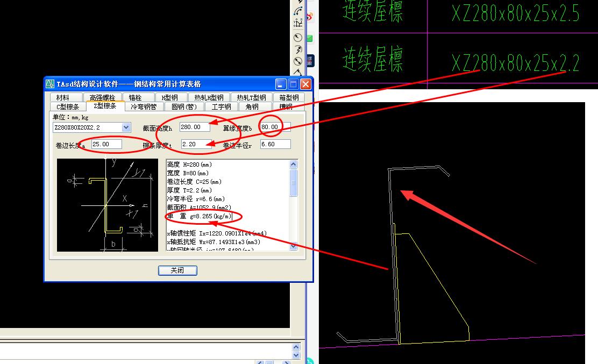Select the result line 冷弯半径 r=6.6(mm)
Viewport: 598px width, 364px height.
[x=196, y=199]
